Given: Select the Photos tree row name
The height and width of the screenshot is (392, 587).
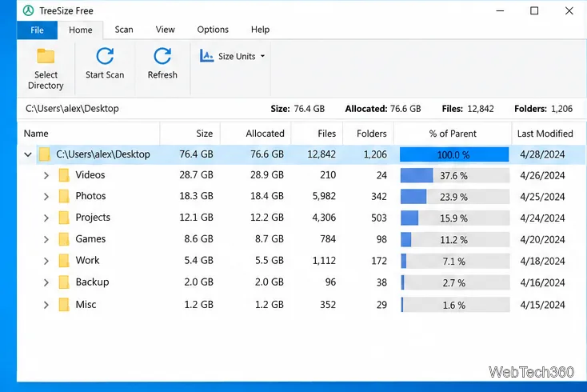Looking at the screenshot, I should click(x=90, y=196).
